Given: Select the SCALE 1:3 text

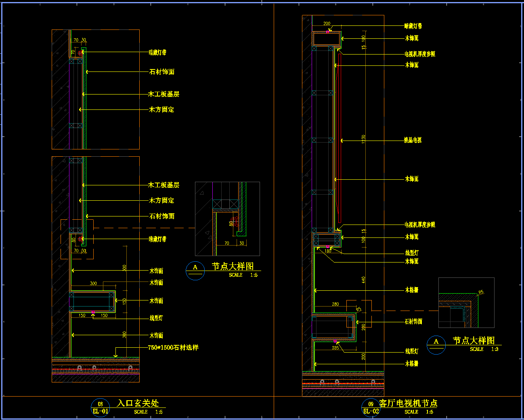Looking at the screenshot, I should pos(484,349).
